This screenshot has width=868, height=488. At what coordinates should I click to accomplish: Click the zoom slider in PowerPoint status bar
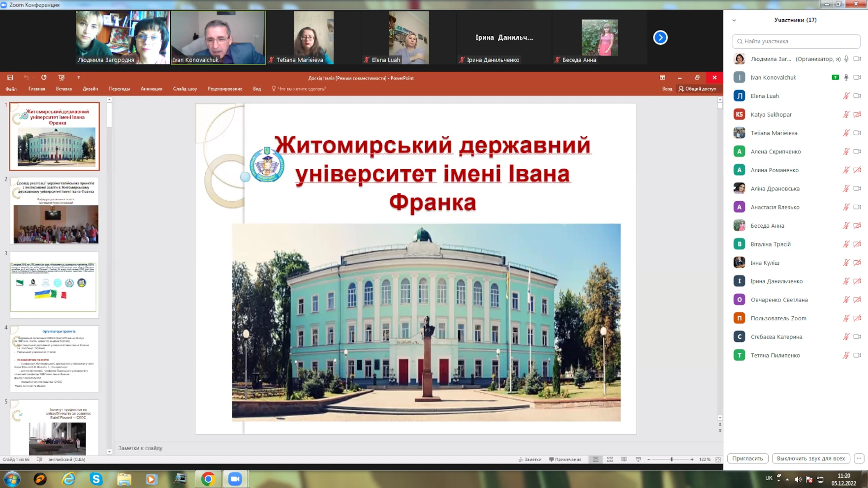[670, 459]
